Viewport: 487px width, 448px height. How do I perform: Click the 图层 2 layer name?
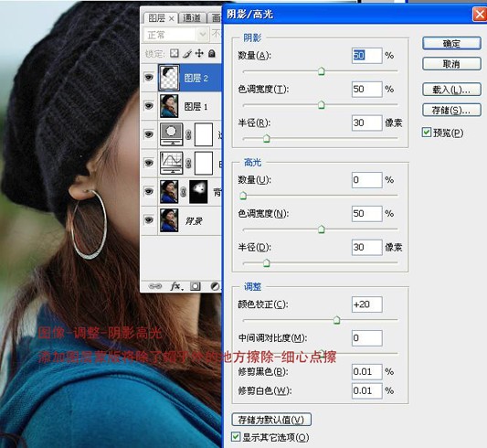pyautogui.click(x=196, y=78)
